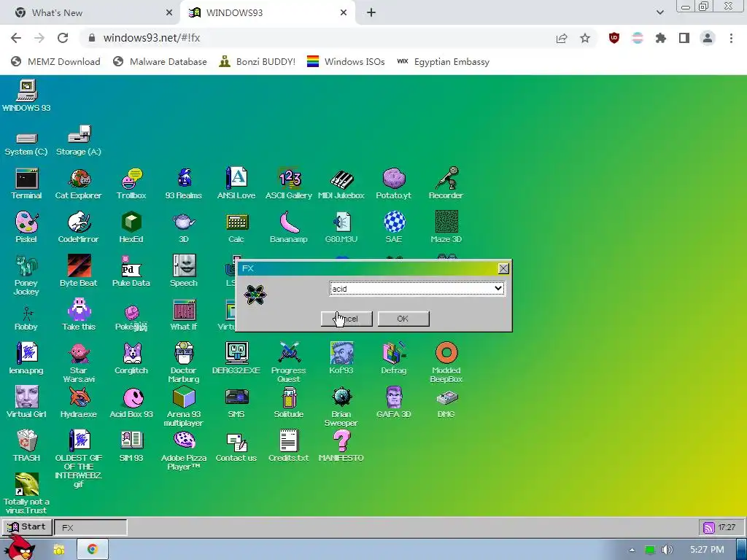Open Chrome extensions puzzle icon

click(x=661, y=38)
